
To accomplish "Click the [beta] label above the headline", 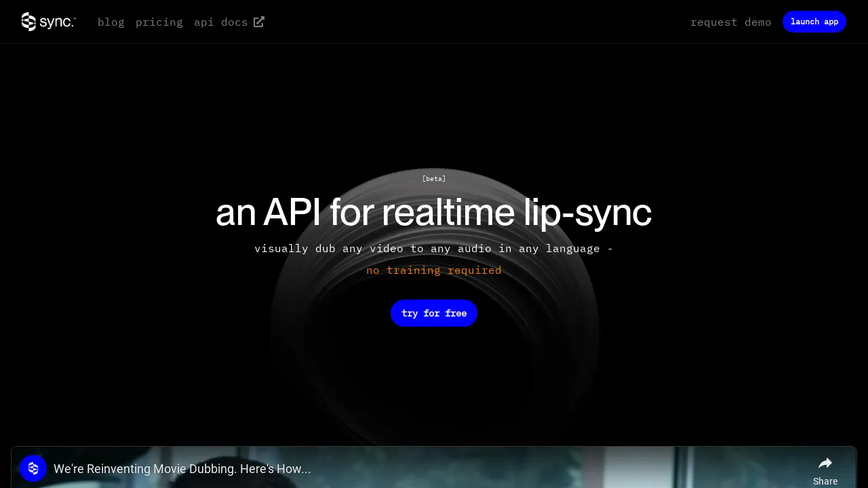I will (x=434, y=178).
